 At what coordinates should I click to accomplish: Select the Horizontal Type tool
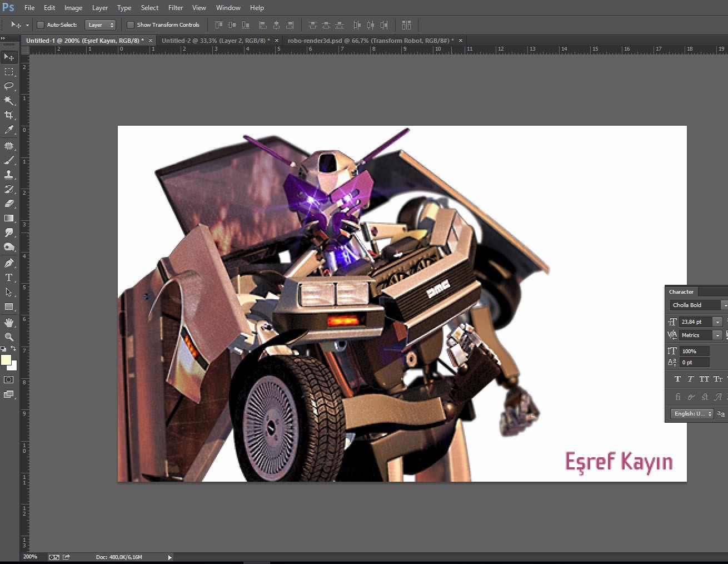[9, 278]
